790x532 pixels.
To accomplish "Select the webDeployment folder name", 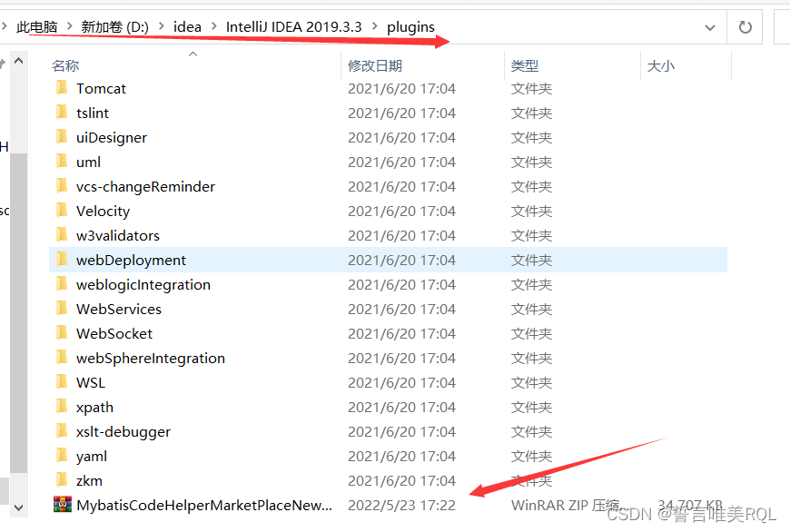I will click(x=131, y=260).
